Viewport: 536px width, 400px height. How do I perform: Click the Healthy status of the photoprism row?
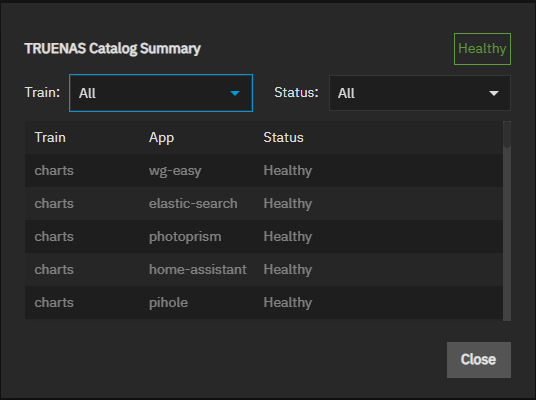287,237
